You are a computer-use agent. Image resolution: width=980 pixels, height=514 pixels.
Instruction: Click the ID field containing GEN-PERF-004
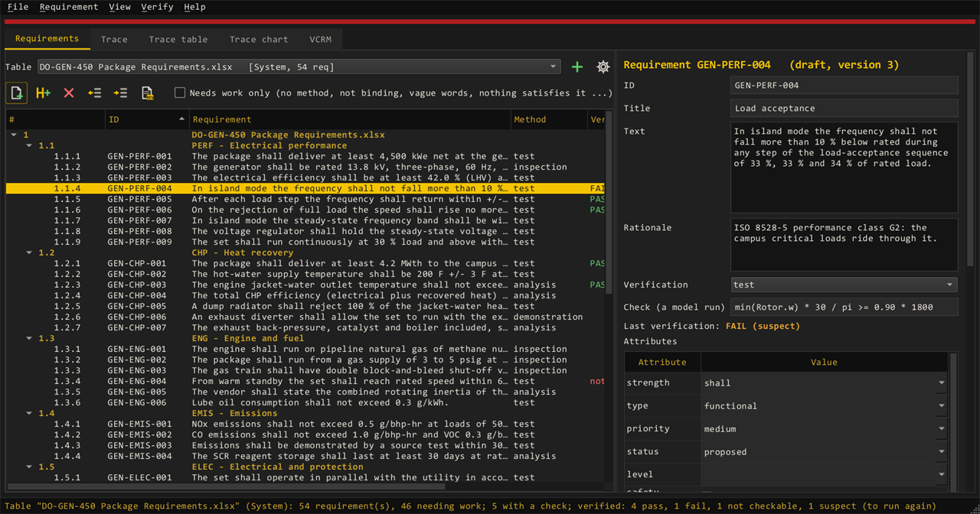point(844,86)
